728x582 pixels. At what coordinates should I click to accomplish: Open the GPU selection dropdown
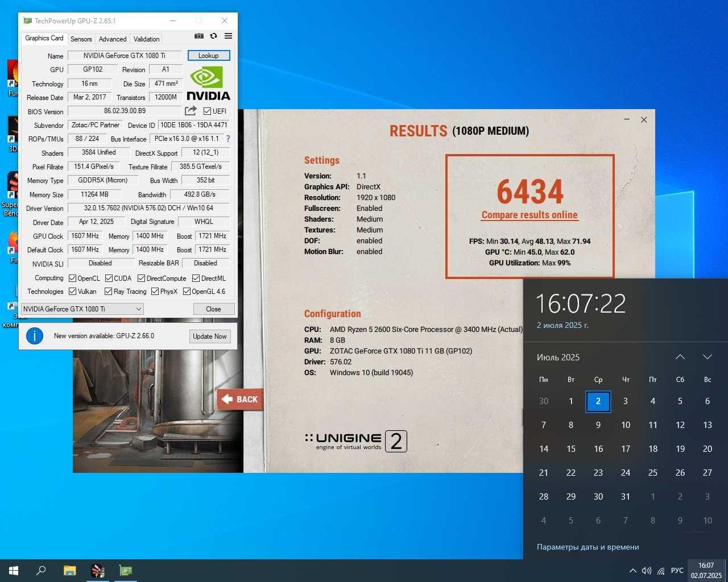click(82, 309)
